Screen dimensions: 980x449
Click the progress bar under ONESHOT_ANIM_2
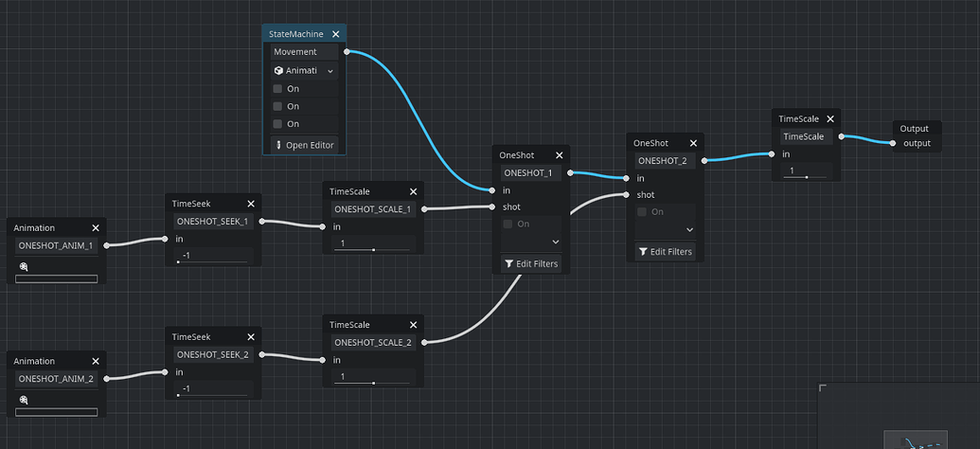point(56,412)
